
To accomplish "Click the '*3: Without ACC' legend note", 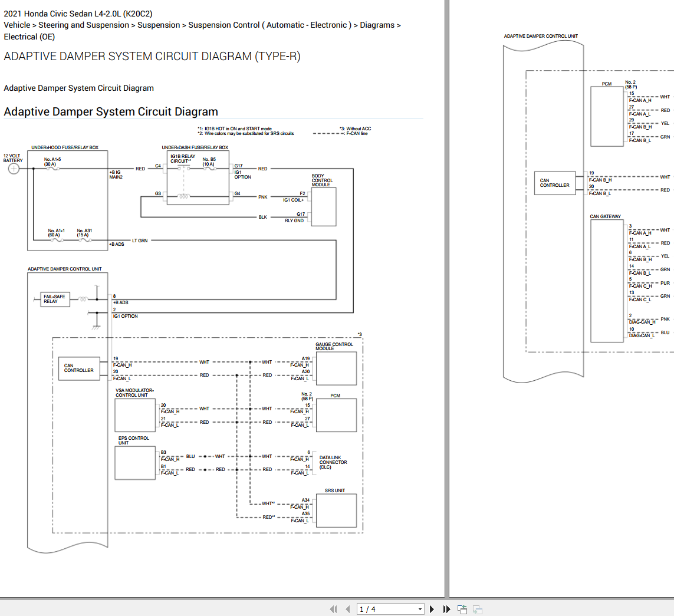I will point(355,129).
